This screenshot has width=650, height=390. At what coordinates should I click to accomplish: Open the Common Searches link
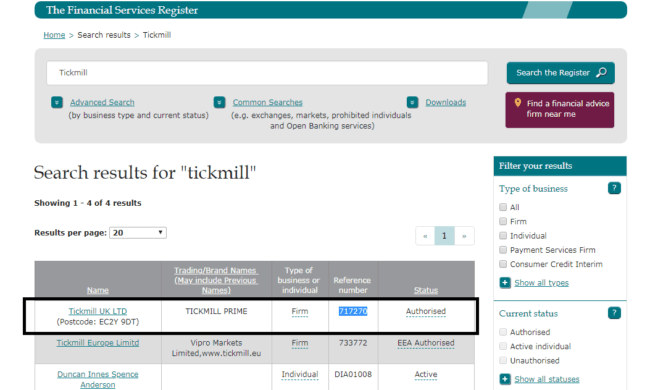point(267,102)
